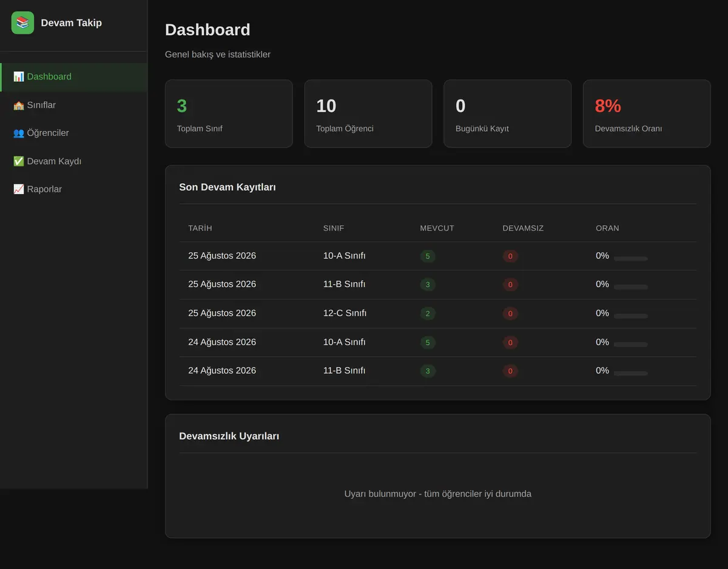Viewport: 728px width, 569px height.
Task: Select the Toplam Öğrenci stat card
Action: [368, 113]
